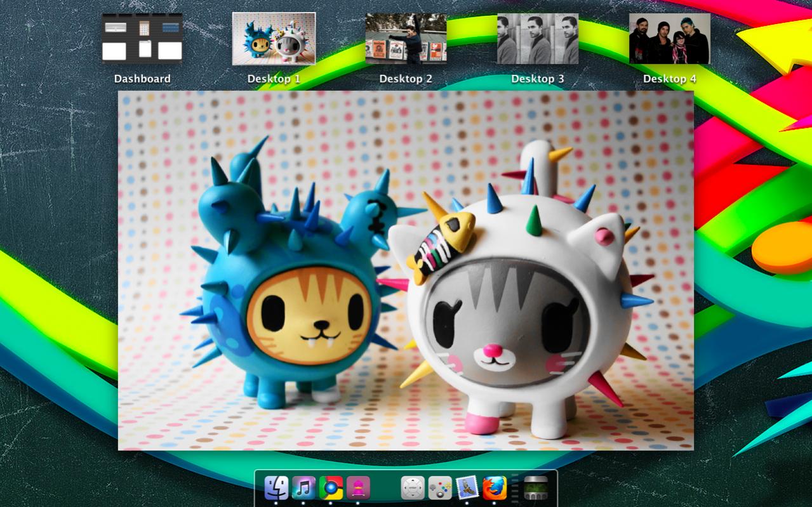Image resolution: width=812 pixels, height=507 pixels.
Task: Launch Firefox from the Dock
Action: [495, 488]
